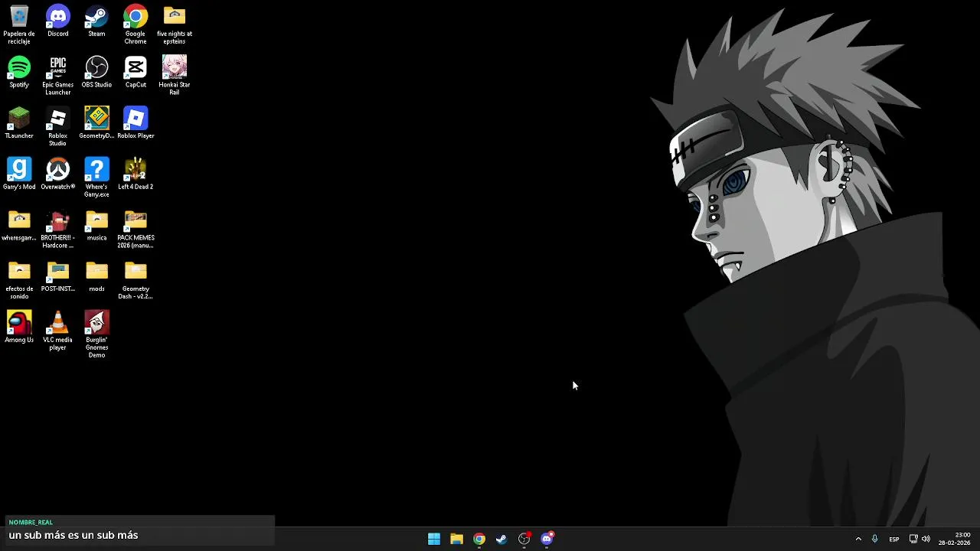Screen dimensions: 980x551
Task: Select the Among Us desktop shortcut
Action: tap(19, 328)
